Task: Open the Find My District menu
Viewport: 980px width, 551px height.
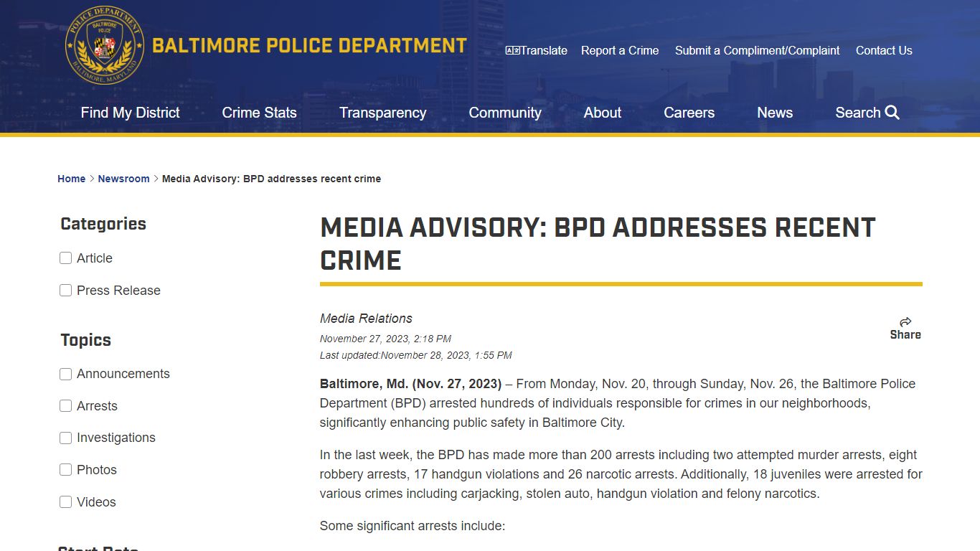Action: tap(130, 113)
